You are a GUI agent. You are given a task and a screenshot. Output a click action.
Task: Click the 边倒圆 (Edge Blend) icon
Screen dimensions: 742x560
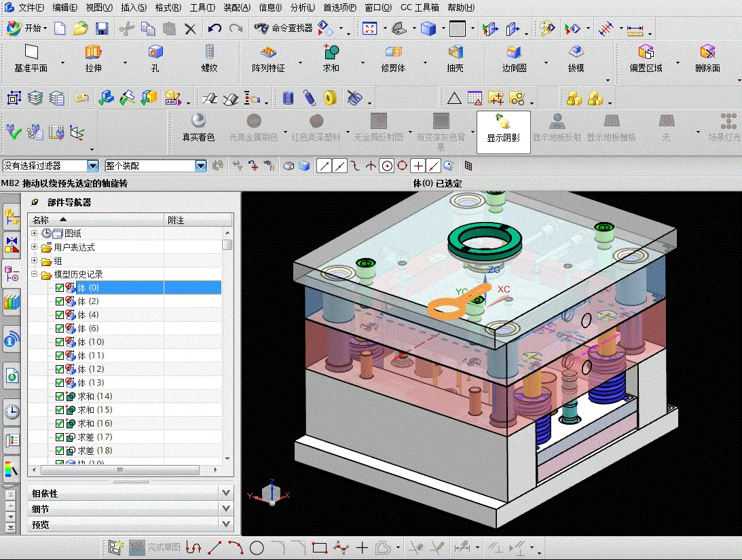514,52
